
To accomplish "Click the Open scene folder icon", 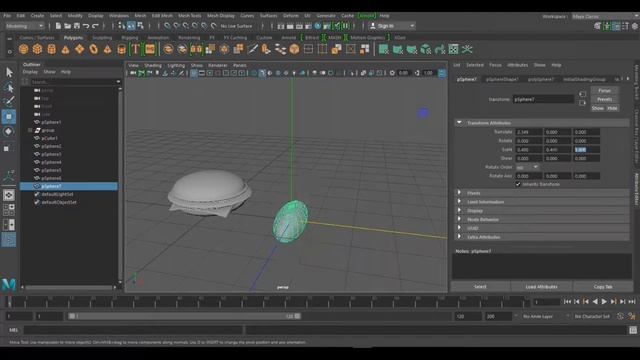I will coord(67,26).
